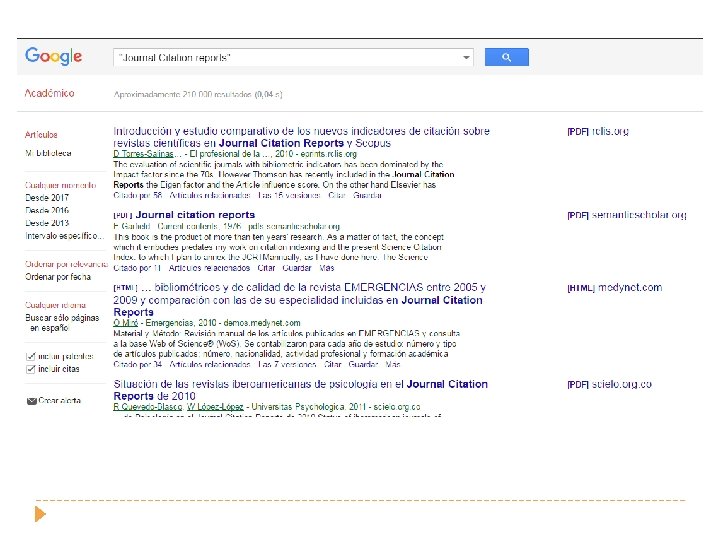720x540 pixels.
Task: Toggle the incluir citas checkbox
Action: (x=31, y=369)
